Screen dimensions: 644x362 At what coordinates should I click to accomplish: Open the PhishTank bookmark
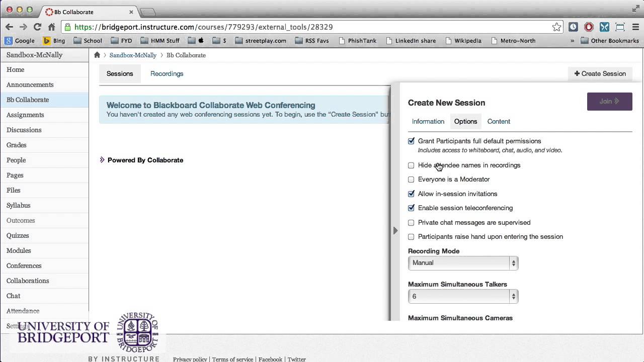[x=358, y=41]
